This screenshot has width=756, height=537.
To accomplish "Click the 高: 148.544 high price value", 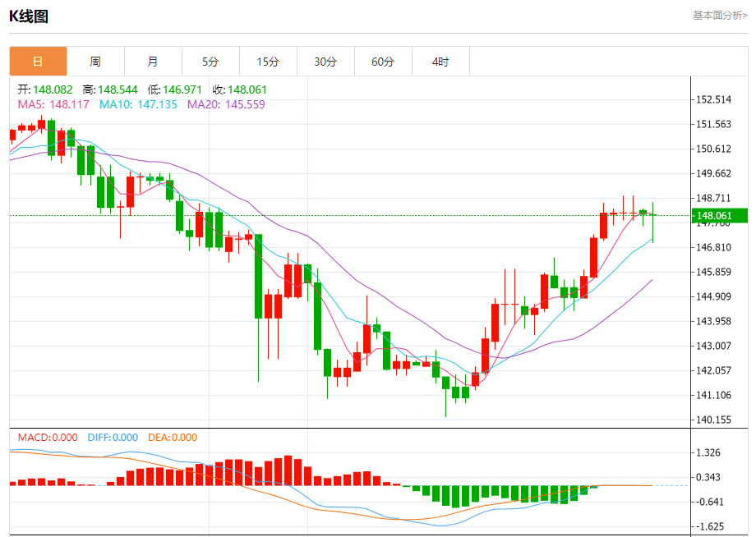I will tap(109, 89).
